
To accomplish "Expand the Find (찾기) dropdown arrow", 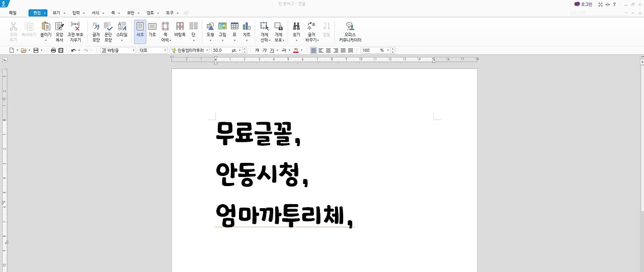I will coord(296,40).
